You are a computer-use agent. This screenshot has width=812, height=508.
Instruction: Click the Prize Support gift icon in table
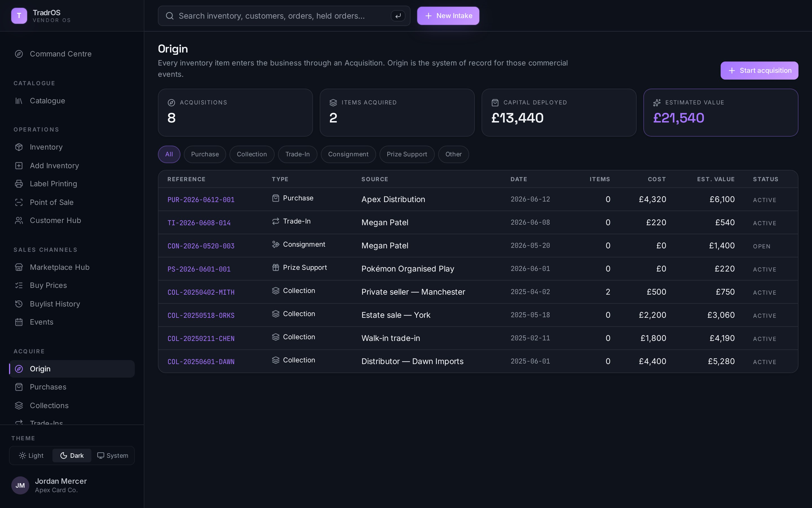click(x=275, y=268)
